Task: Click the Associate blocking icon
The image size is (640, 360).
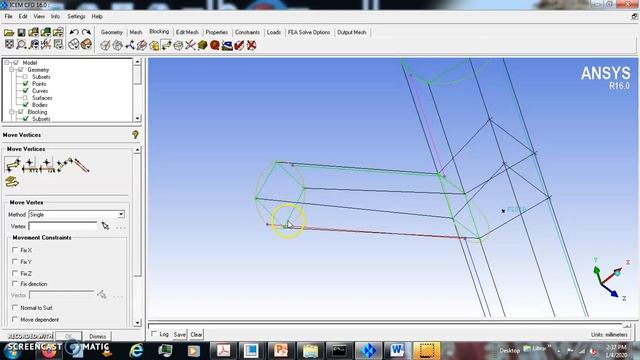Action: pyautogui.click(x=154, y=45)
